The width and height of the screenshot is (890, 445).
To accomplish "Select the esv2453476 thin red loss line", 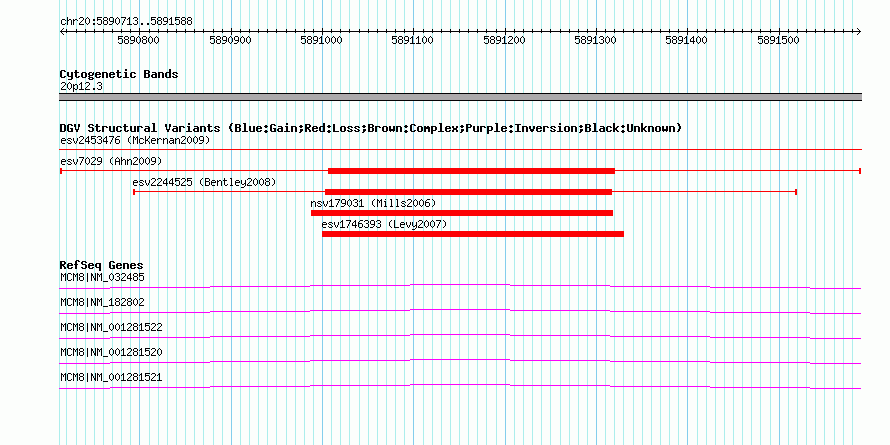I will (460, 150).
